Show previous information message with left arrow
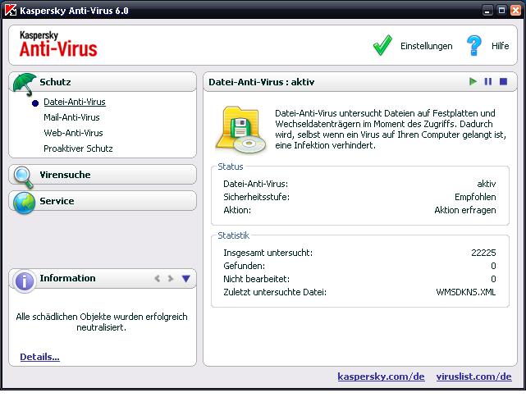 [x=157, y=278]
